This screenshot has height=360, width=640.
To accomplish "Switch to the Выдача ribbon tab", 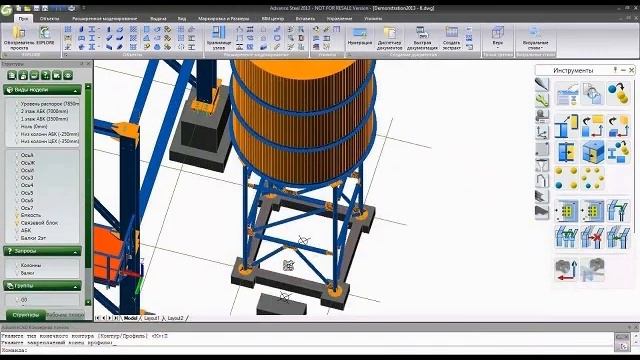I will click(158, 18).
